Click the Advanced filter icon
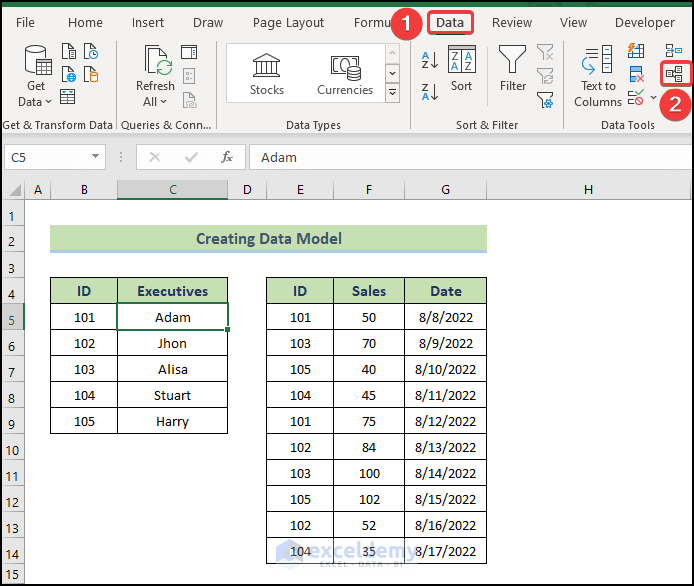The width and height of the screenshot is (694, 586). tap(545, 99)
